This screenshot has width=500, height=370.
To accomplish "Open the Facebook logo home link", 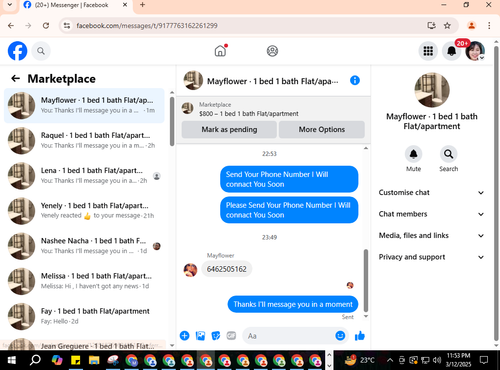I will 17,51.
